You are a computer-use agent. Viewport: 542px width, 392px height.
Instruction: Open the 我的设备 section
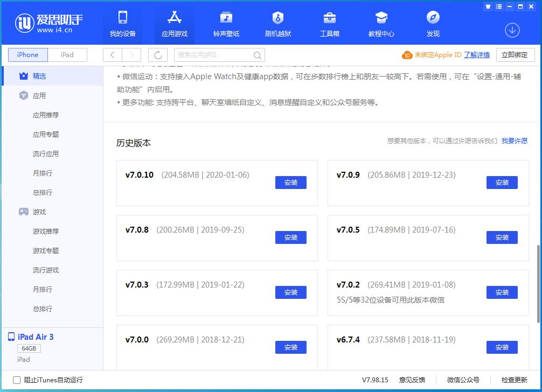122,23
